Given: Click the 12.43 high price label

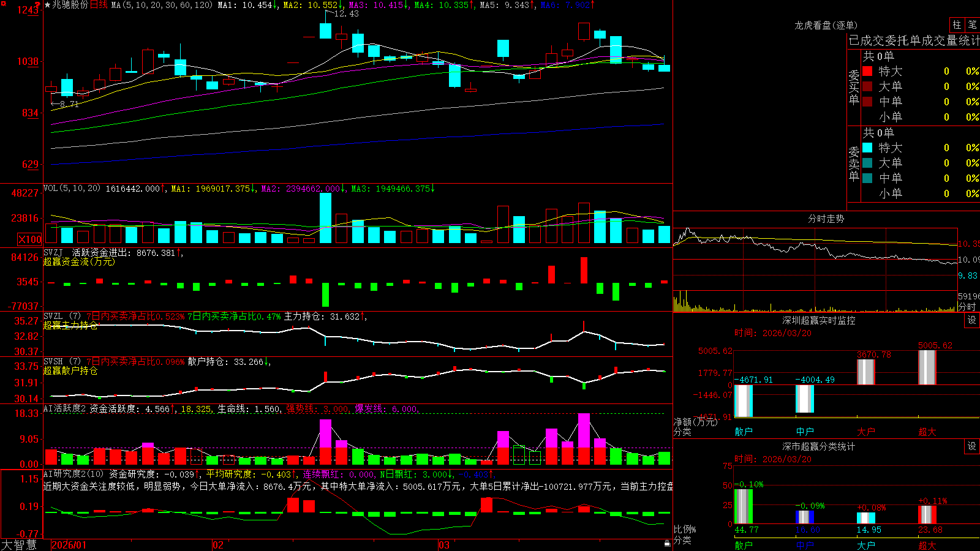Looking at the screenshot, I should click(x=347, y=13).
